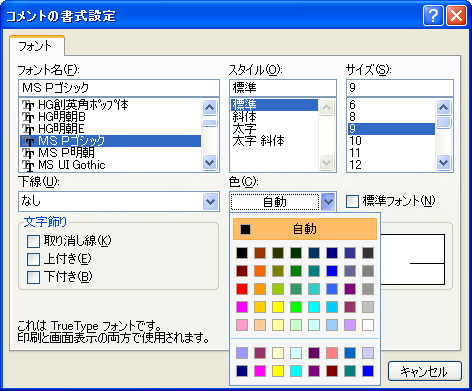472x391 pixels.
Task: Pick font size 8
Action: [x=391, y=117]
